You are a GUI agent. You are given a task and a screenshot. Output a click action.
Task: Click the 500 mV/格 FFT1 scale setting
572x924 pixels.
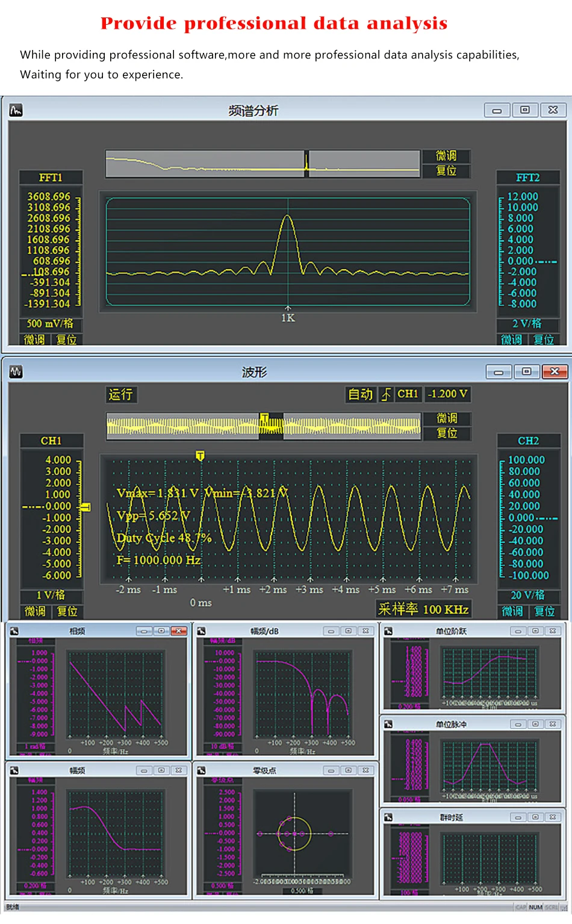[x=50, y=324]
